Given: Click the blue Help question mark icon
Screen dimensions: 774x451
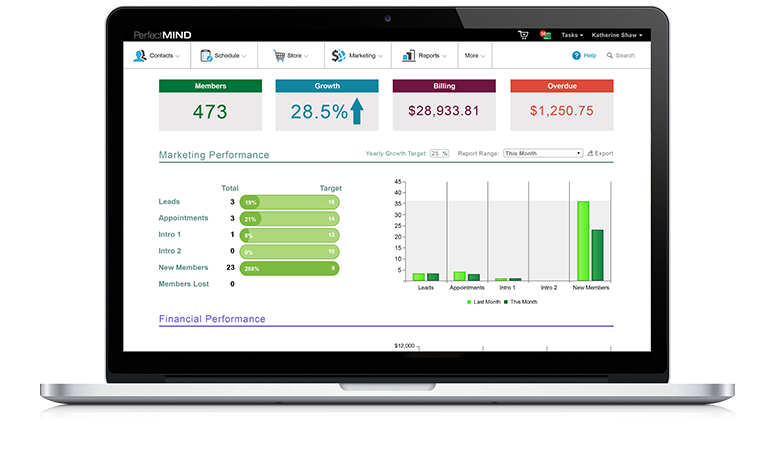Looking at the screenshot, I should [x=576, y=56].
